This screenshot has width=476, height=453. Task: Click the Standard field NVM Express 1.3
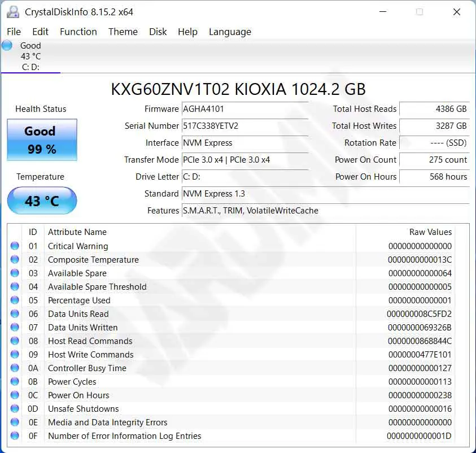point(326,194)
